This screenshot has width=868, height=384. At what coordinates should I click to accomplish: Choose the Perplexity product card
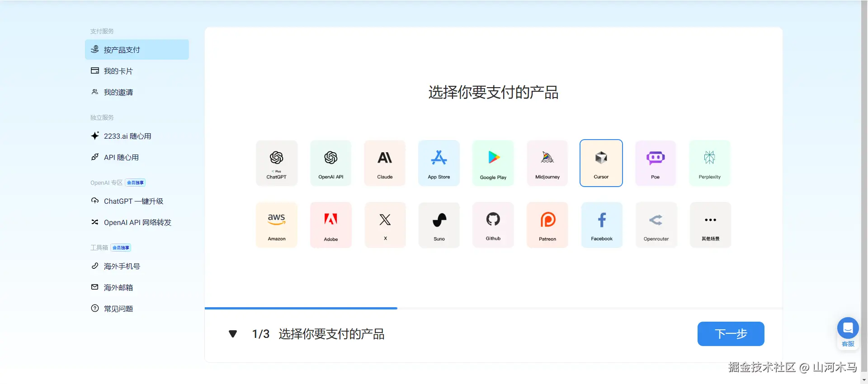click(710, 163)
